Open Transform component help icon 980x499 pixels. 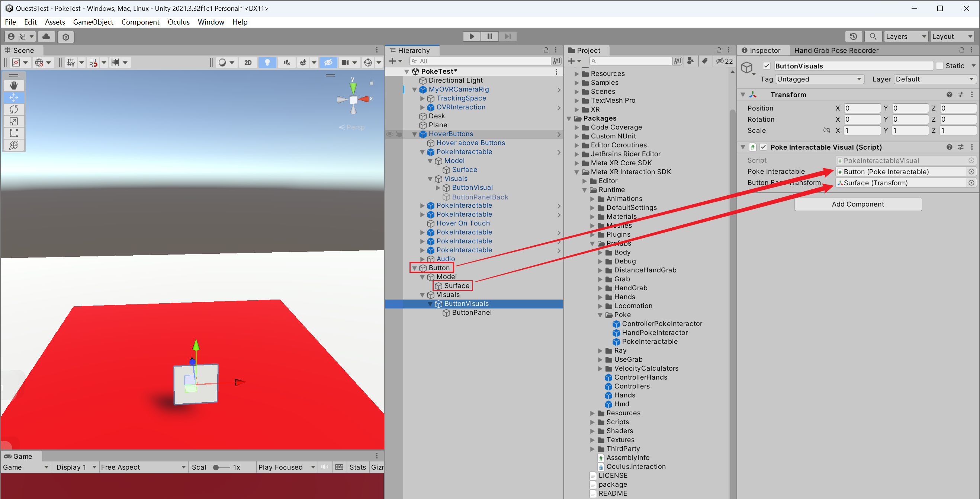(949, 95)
